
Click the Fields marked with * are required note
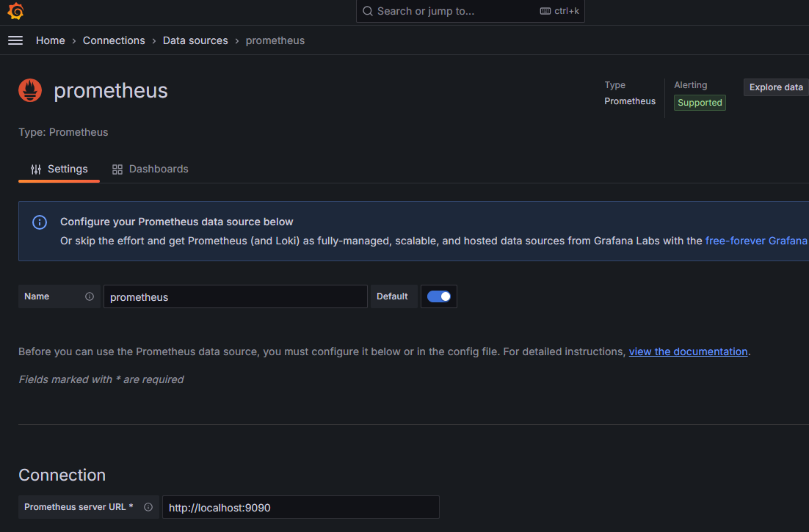101,379
